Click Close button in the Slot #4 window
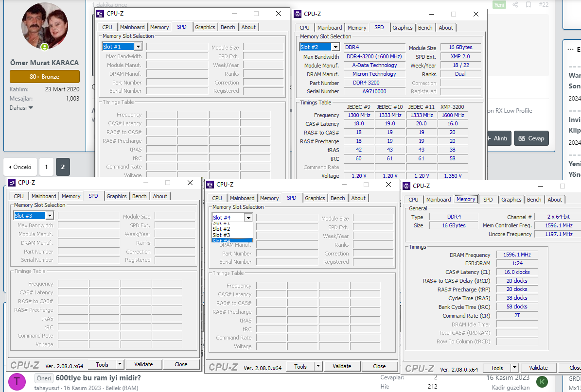The image size is (581, 392). point(379,366)
